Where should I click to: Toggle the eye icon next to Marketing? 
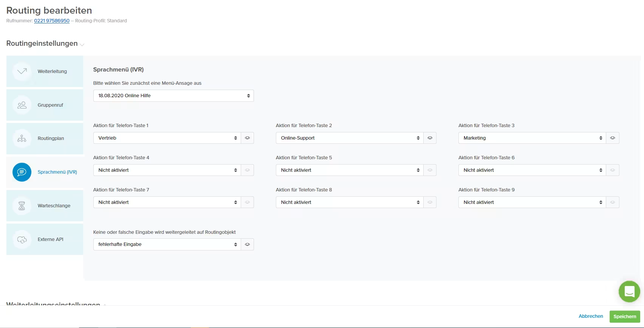[x=613, y=138]
